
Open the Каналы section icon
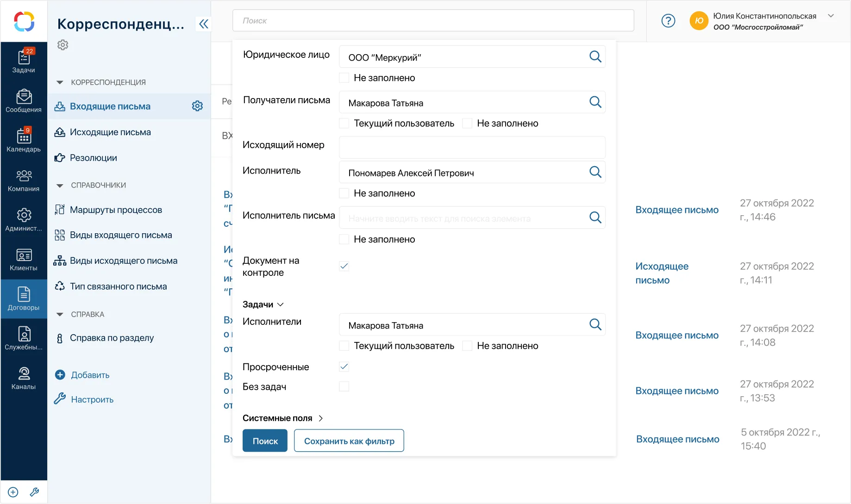click(24, 378)
